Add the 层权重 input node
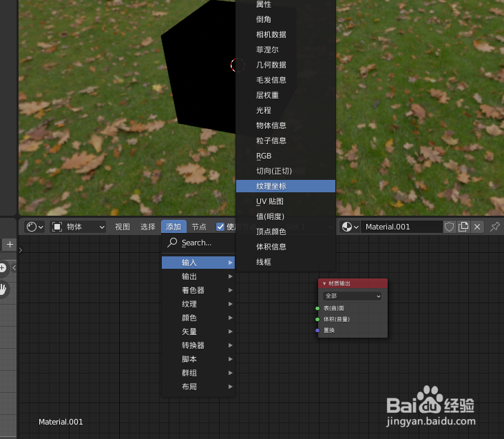 [x=286, y=96]
